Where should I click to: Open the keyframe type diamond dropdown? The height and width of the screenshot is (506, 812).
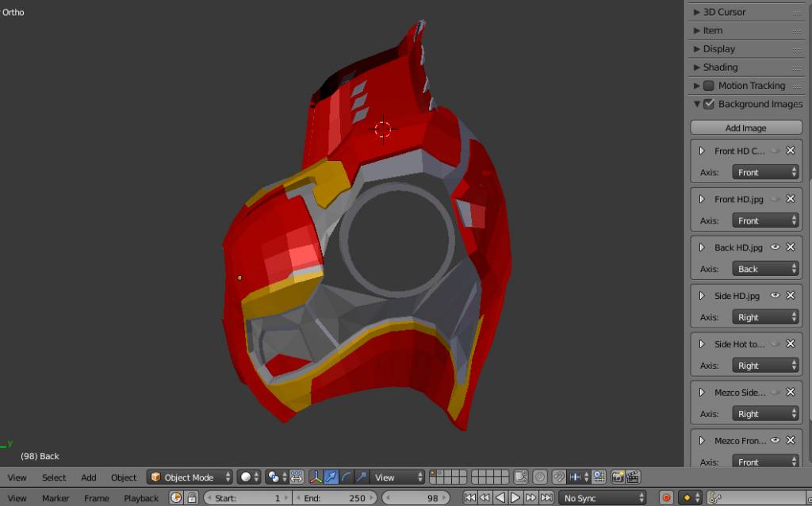pos(691,498)
